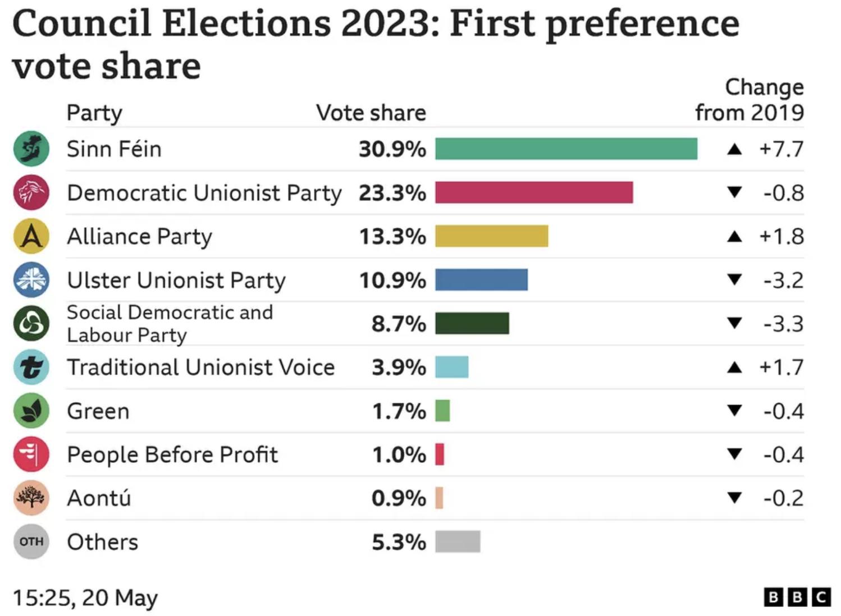Click the up arrow beside +7.7

[x=734, y=149]
